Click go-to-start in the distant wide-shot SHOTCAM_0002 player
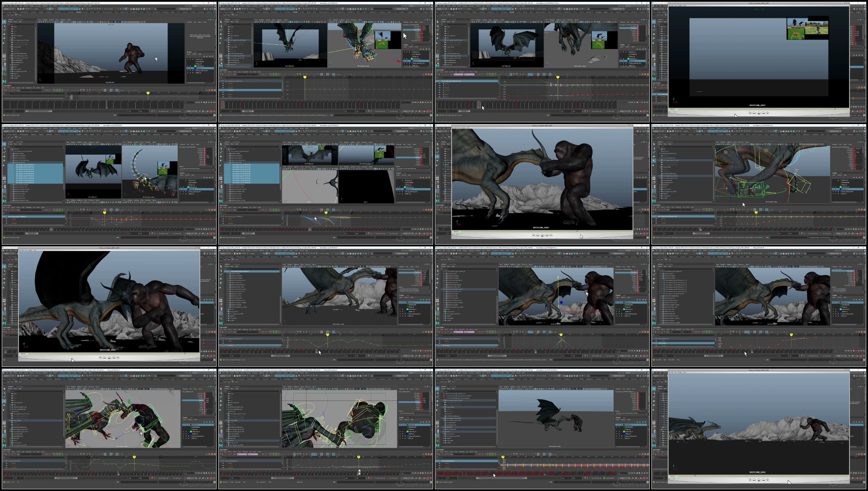 (x=750, y=480)
